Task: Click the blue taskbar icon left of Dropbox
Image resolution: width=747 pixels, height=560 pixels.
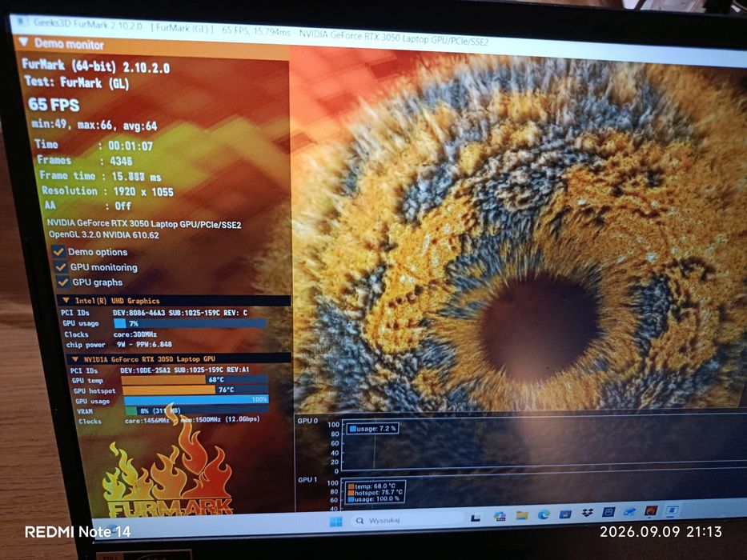Action: coord(565,514)
